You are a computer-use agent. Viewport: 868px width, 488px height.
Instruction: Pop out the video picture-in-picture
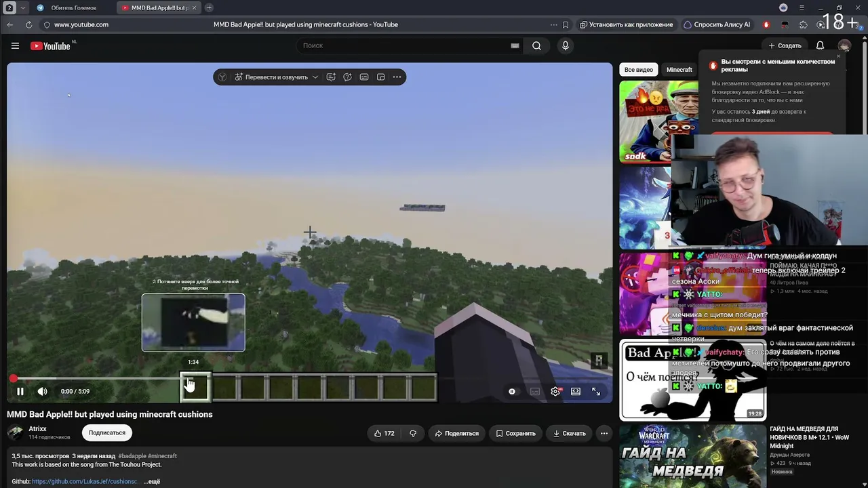pyautogui.click(x=380, y=77)
